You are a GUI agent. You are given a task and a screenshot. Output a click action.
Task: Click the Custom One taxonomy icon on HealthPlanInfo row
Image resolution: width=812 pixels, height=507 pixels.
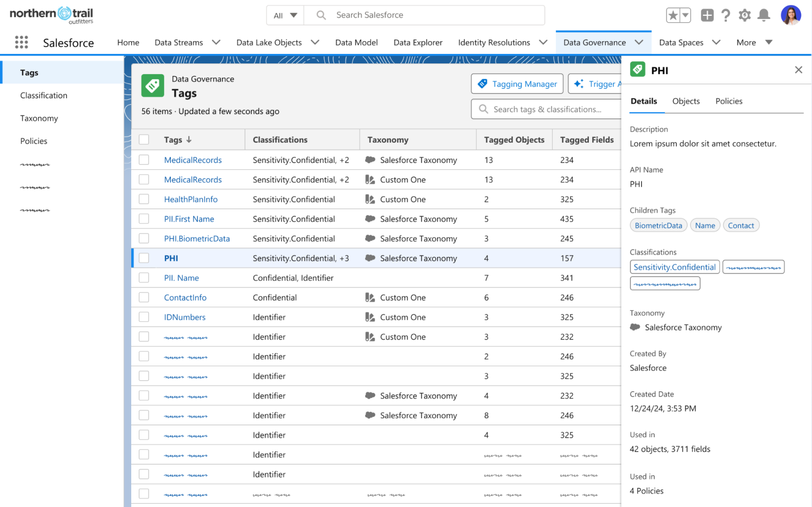pos(370,199)
